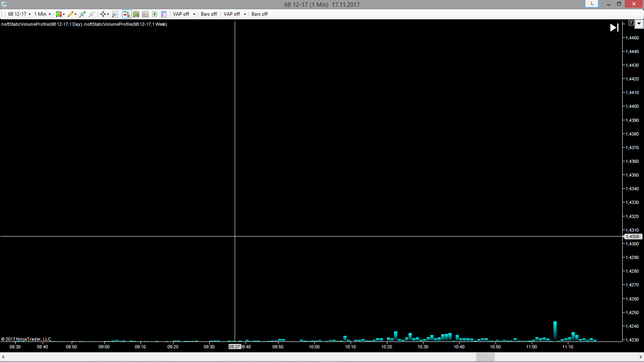Click the properties table icon in toolbar
The image size is (644, 362).
[164, 14]
